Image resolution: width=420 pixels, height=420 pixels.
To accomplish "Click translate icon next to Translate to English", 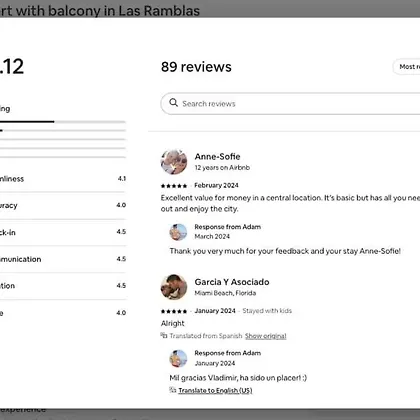I will 172,390.
